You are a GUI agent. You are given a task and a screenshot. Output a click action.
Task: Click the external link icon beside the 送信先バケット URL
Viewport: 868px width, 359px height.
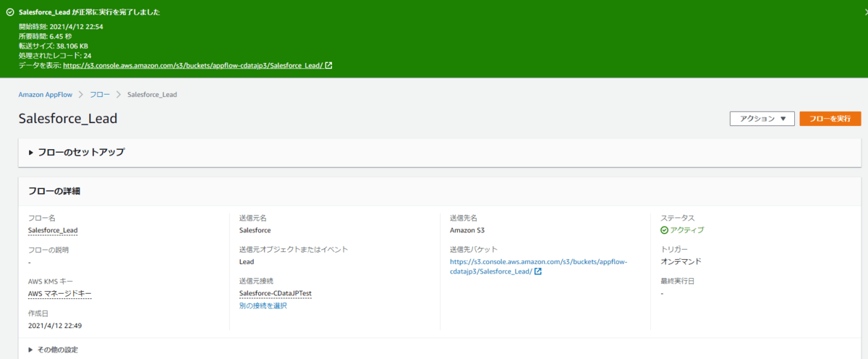pos(538,272)
